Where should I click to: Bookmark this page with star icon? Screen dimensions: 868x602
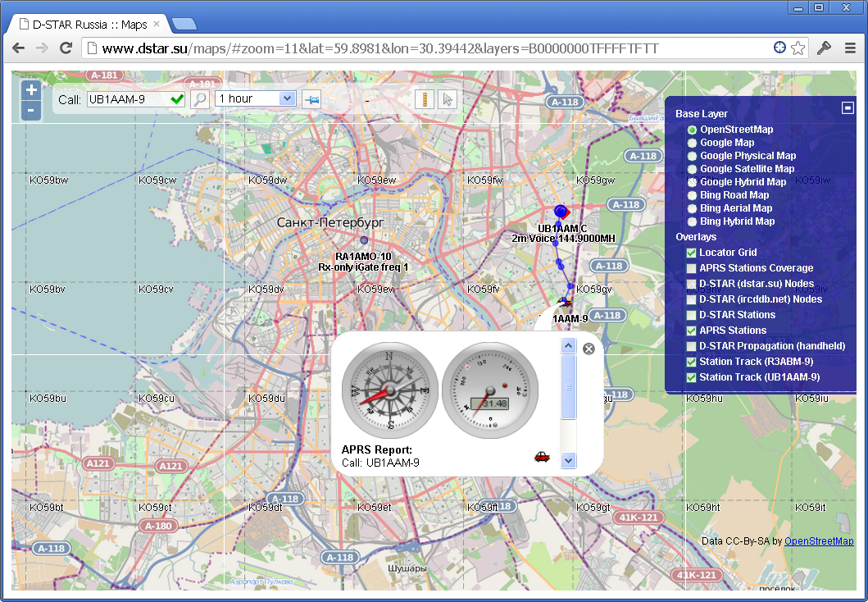click(x=798, y=48)
